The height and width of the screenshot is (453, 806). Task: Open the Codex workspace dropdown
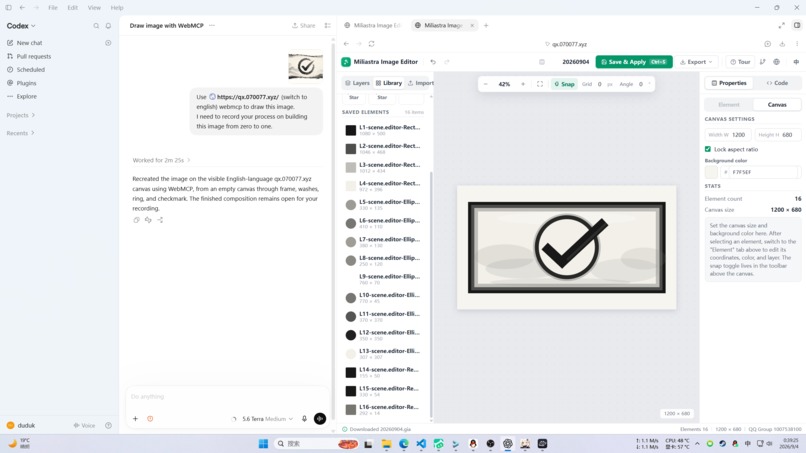21,26
